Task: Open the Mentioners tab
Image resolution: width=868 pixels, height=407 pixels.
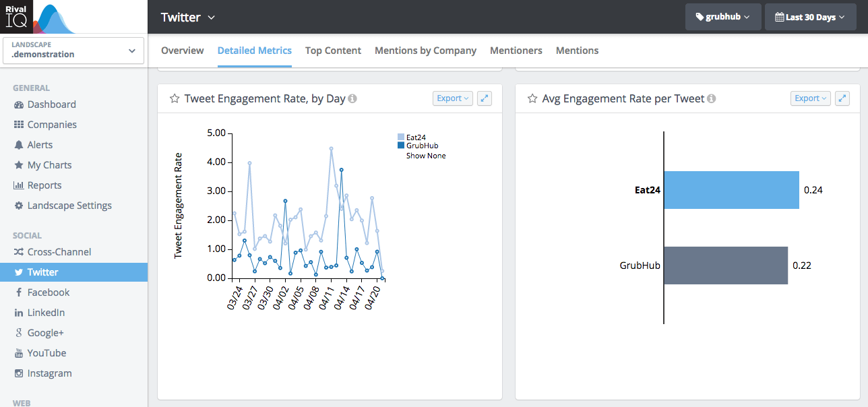Action: pyautogui.click(x=516, y=51)
